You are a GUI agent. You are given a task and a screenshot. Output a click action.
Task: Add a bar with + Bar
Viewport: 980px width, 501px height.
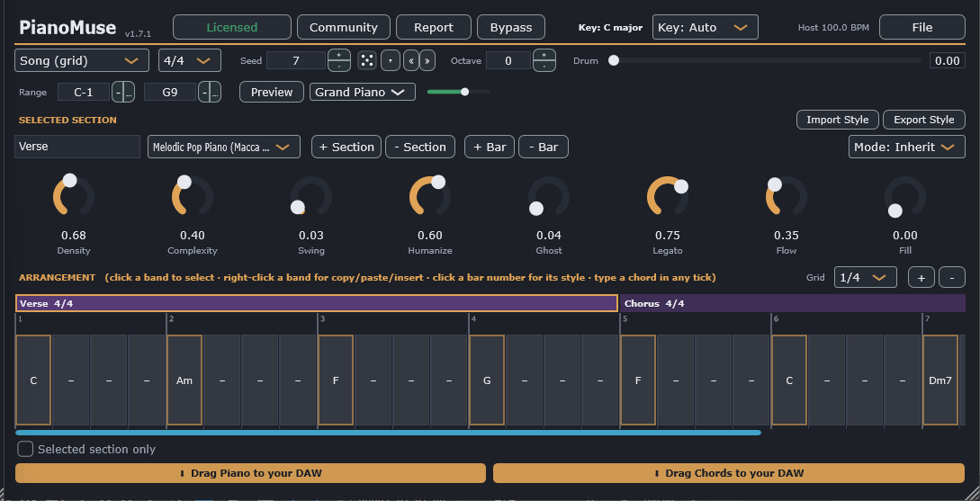click(490, 147)
